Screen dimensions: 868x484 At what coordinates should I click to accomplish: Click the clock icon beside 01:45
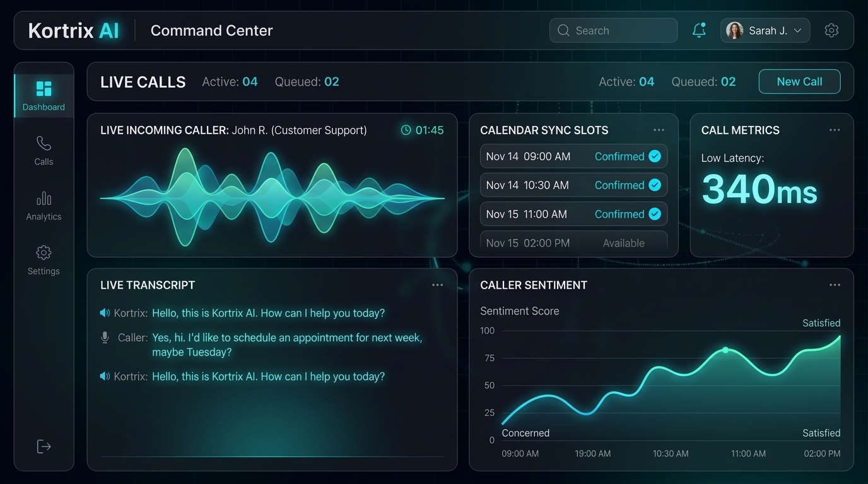pos(406,130)
